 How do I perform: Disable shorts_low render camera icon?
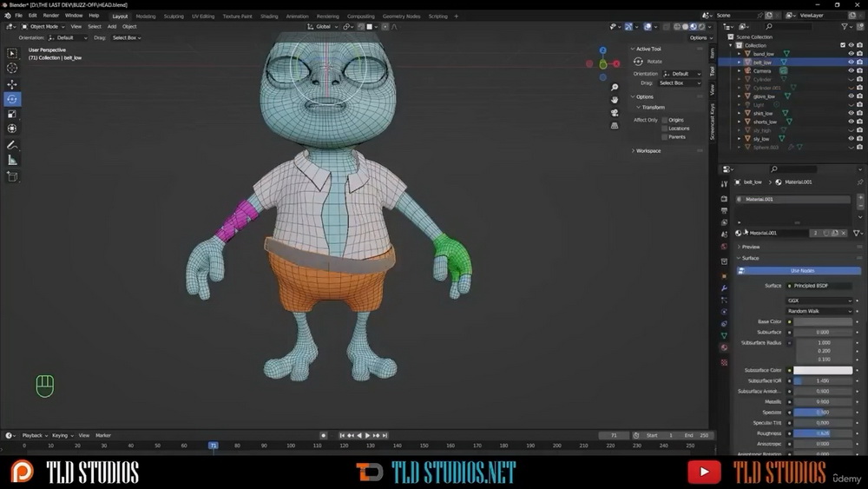[x=859, y=122]
